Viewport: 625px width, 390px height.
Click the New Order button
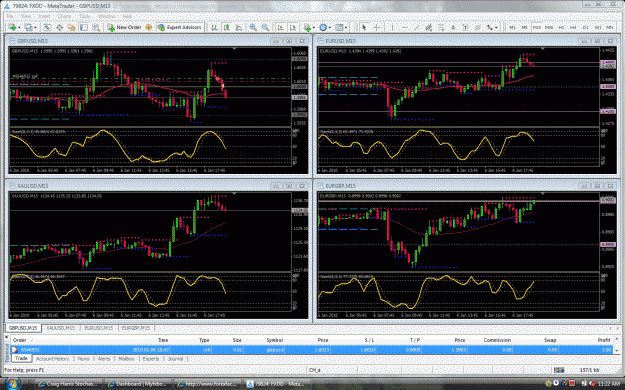point(124,27)
